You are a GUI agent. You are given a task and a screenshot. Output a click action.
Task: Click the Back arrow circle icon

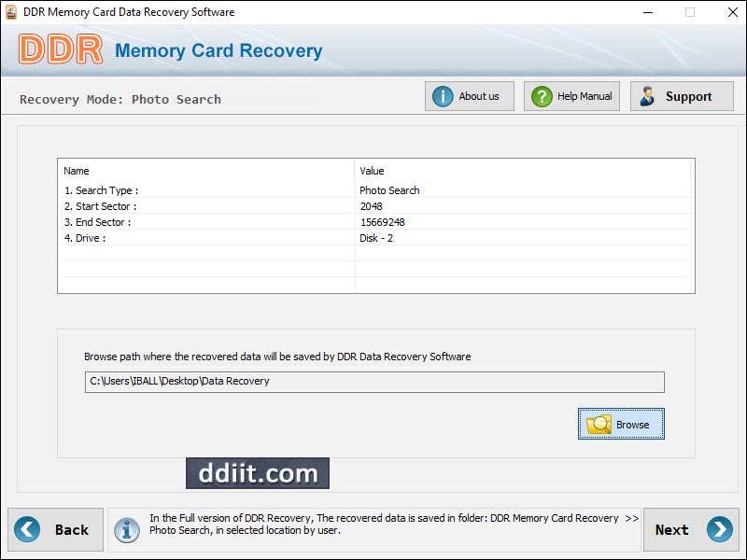click(26, 529)
